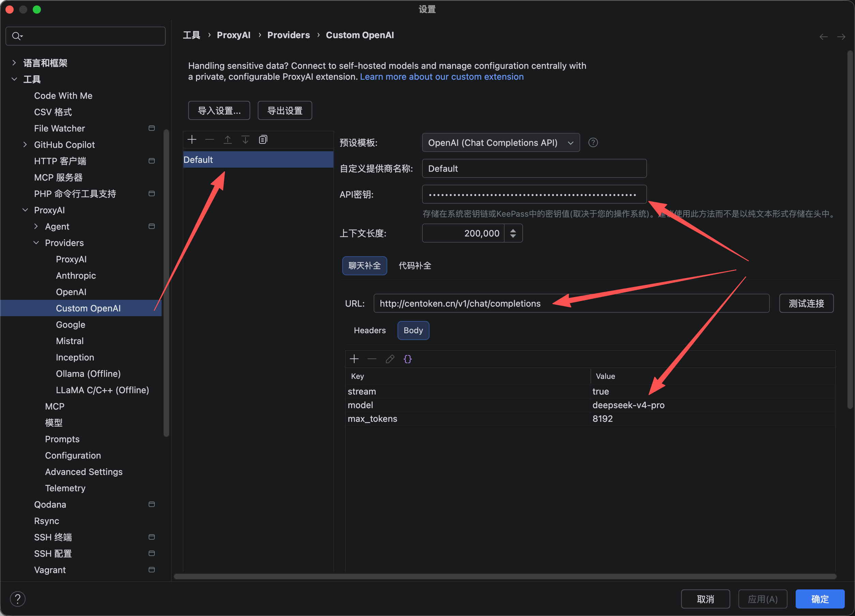Expand the Agent tree node

coord(36,227)
